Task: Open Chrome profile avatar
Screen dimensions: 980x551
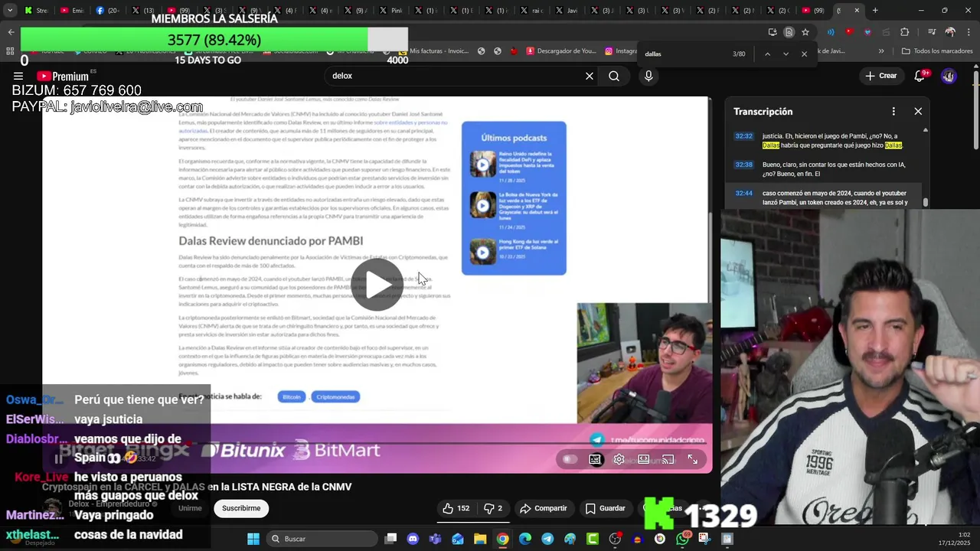Action: [x=950, y=32]
